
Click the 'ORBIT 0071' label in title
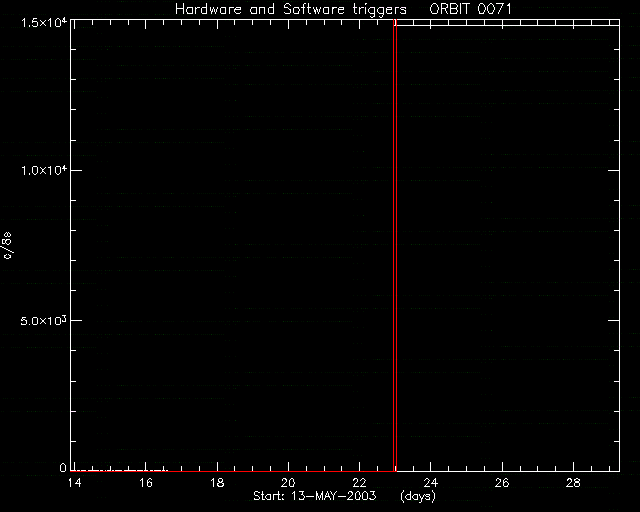coord(470,9)
